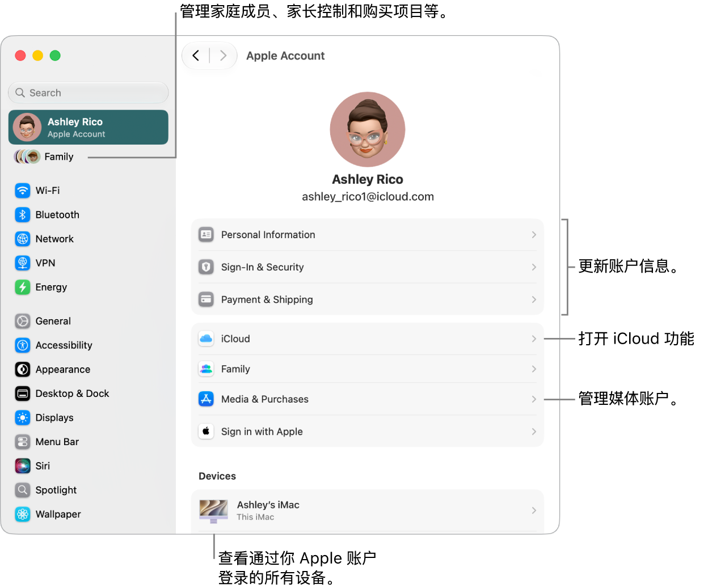This screenshot has width=708, height=588.
Task: Click the Media & Purchases App Store icon
Action: (206, 399)
